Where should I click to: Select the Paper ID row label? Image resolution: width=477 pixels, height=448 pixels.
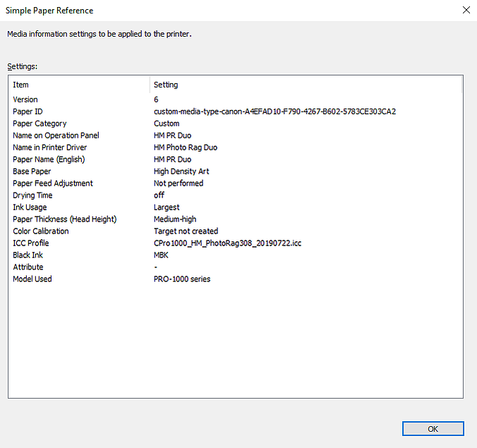[28, 111]
